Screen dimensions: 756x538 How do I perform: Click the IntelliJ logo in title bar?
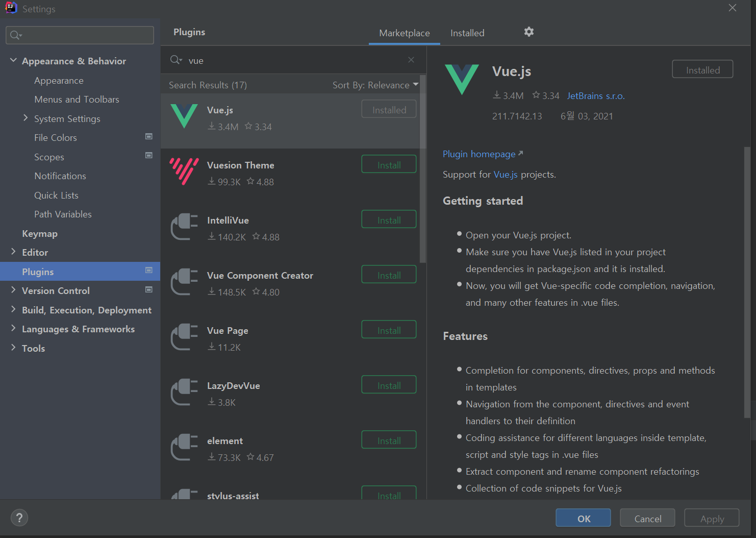coord(11,8)
